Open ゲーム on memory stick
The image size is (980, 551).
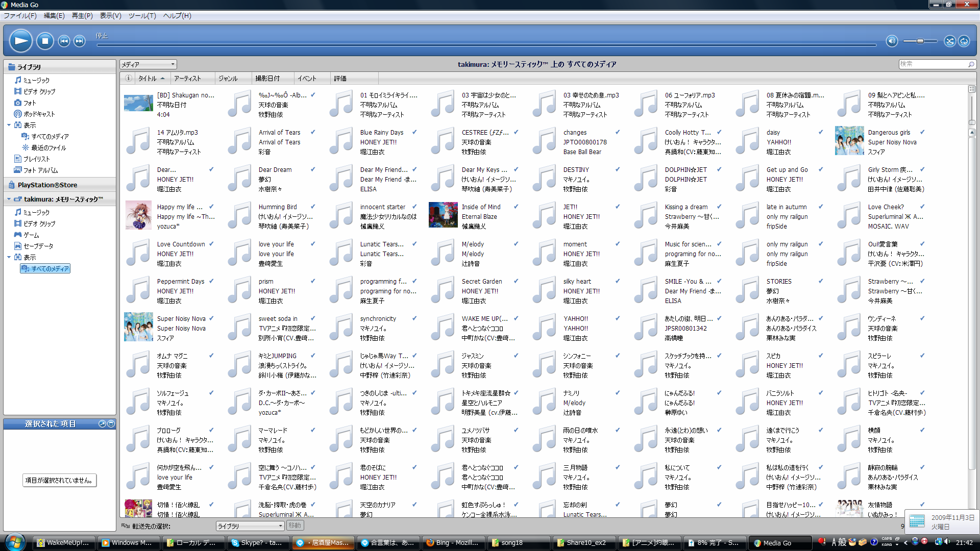(x=27, y=235)
